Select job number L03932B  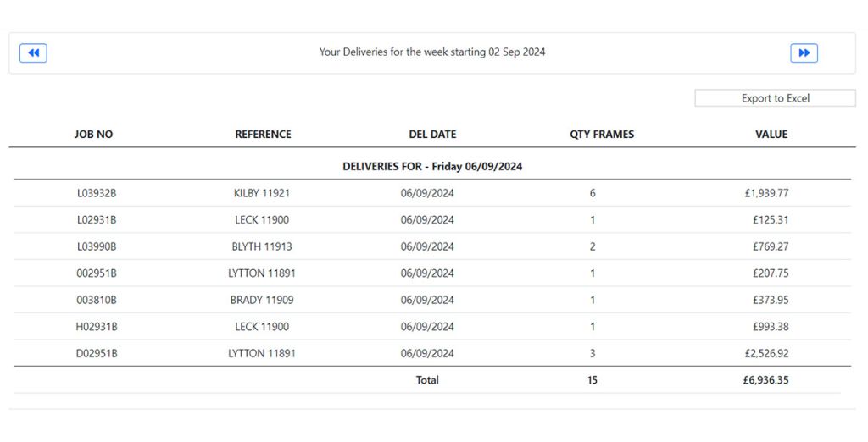tap(97, 193)
